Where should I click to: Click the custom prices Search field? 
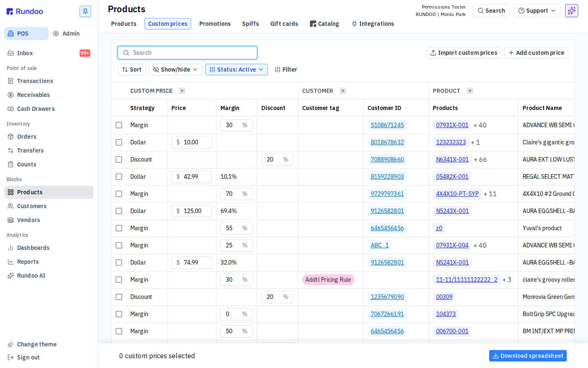(x=187, y=53)
